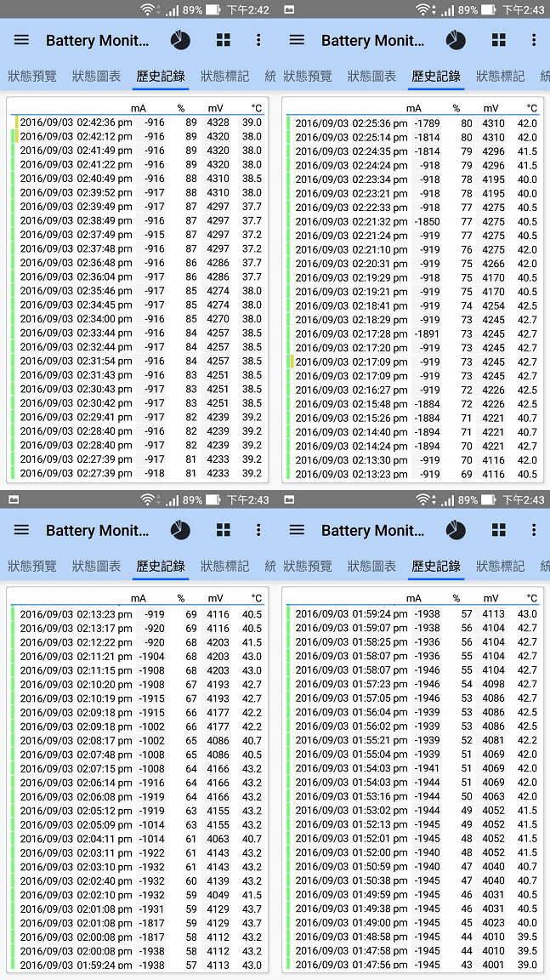Open hamburger menu in bottom-right screenshot
Viewport: 550px width, 980px height.
point(298,530)
